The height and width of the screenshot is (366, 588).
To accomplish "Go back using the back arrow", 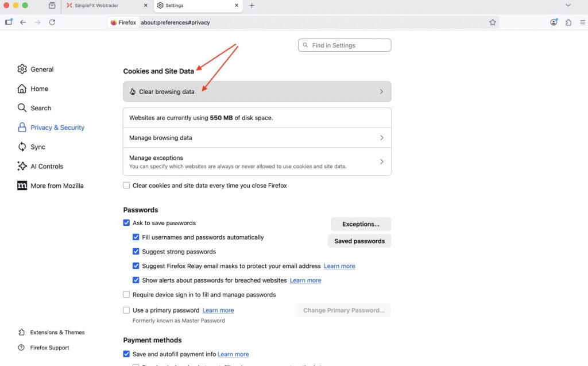I will click(23, 22).
